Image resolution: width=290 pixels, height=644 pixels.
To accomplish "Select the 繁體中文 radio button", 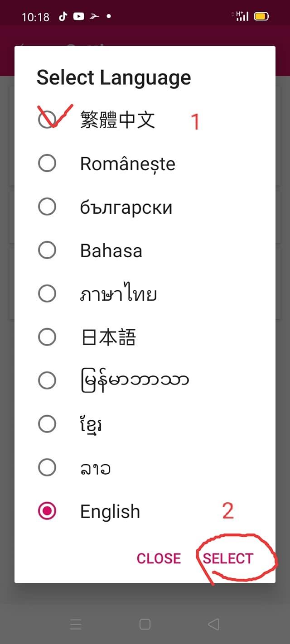I will click(x=47, y=120).
